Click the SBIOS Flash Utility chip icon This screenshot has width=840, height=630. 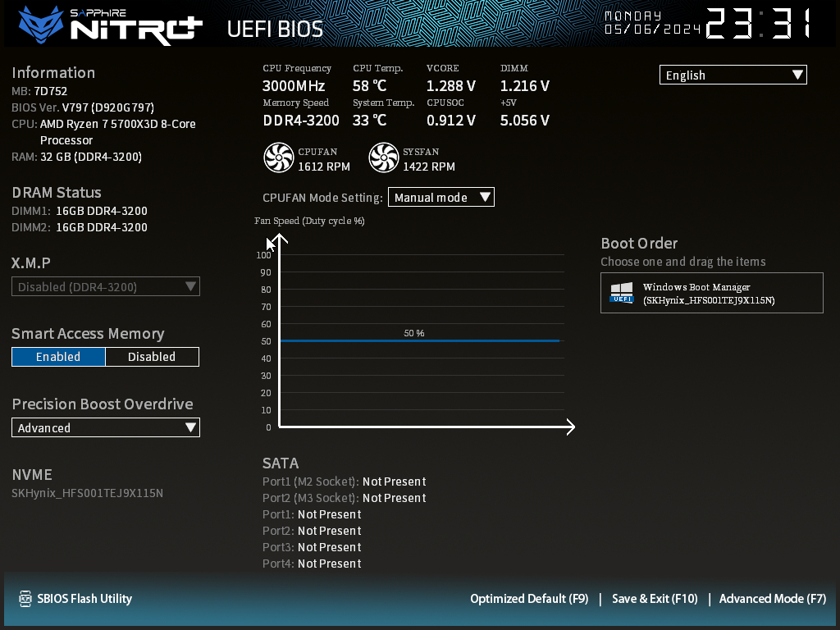pyautogui.click(x=25, y=598)
